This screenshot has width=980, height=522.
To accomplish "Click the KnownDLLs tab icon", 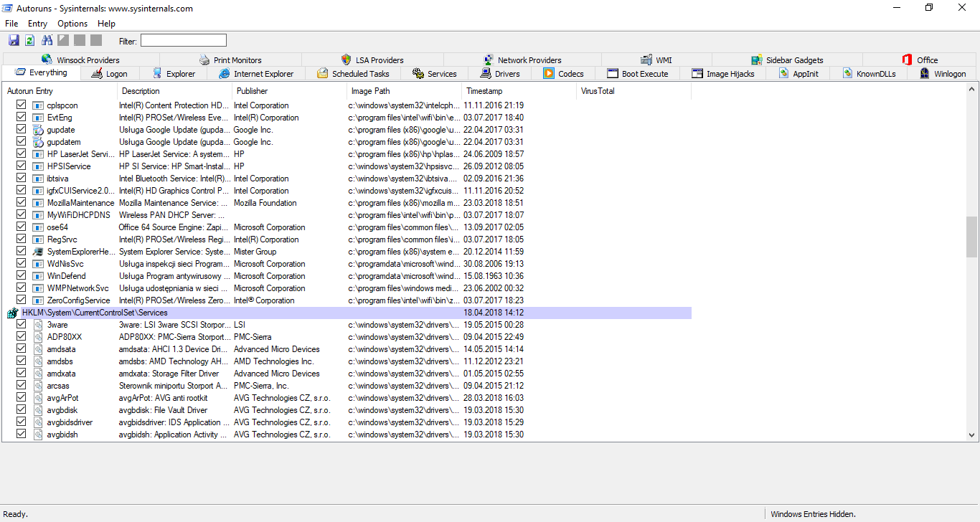I will click(847, 73).
